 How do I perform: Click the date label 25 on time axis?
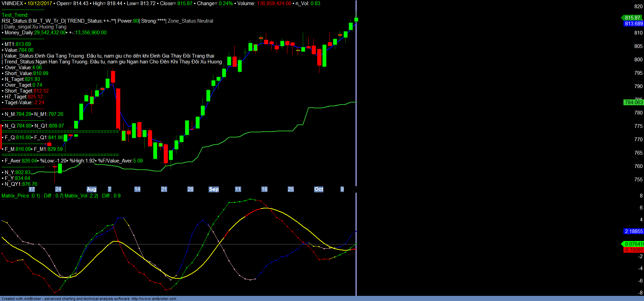click(x=291, y=189)
